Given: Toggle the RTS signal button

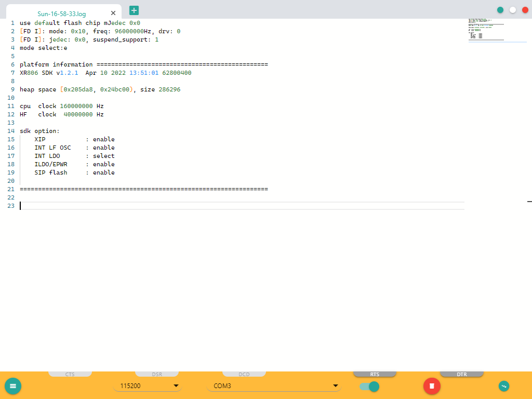Looking at the screenshot, I should [x=375, y=374].
